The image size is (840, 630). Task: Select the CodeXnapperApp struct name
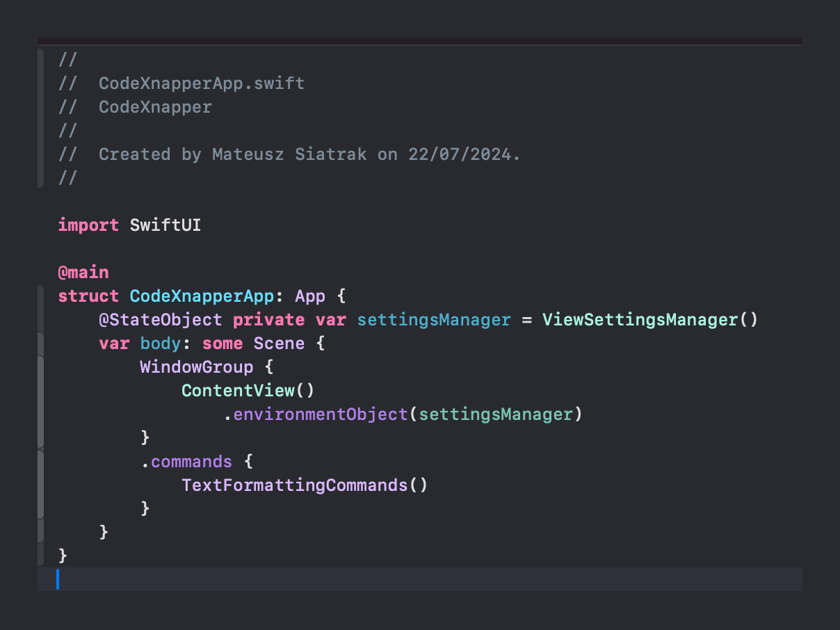click(x=202, y=296)
